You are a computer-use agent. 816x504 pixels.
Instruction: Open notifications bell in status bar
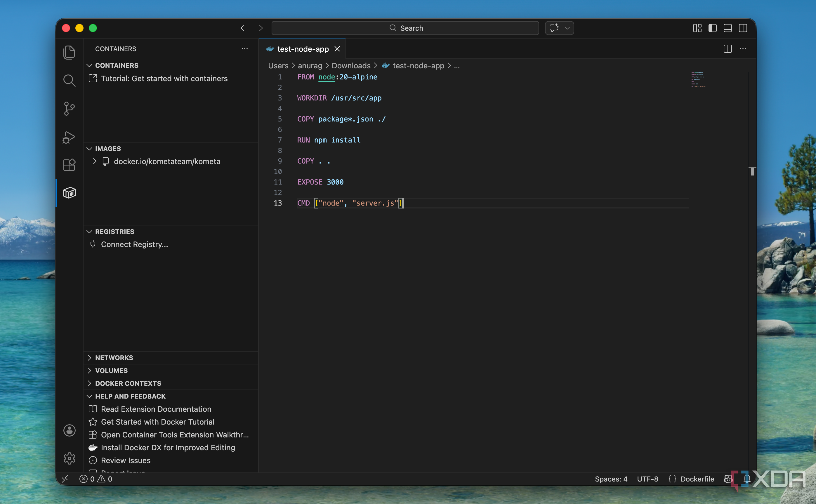[747, 479]
